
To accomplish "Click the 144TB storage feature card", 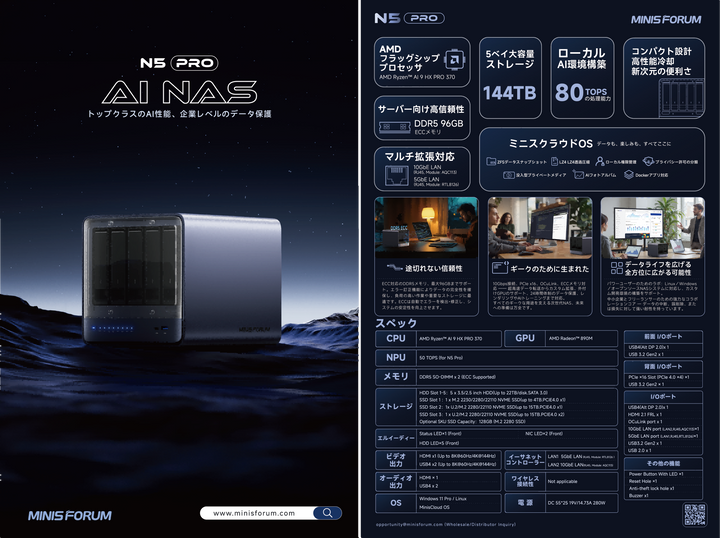I will tap(511, 77).
